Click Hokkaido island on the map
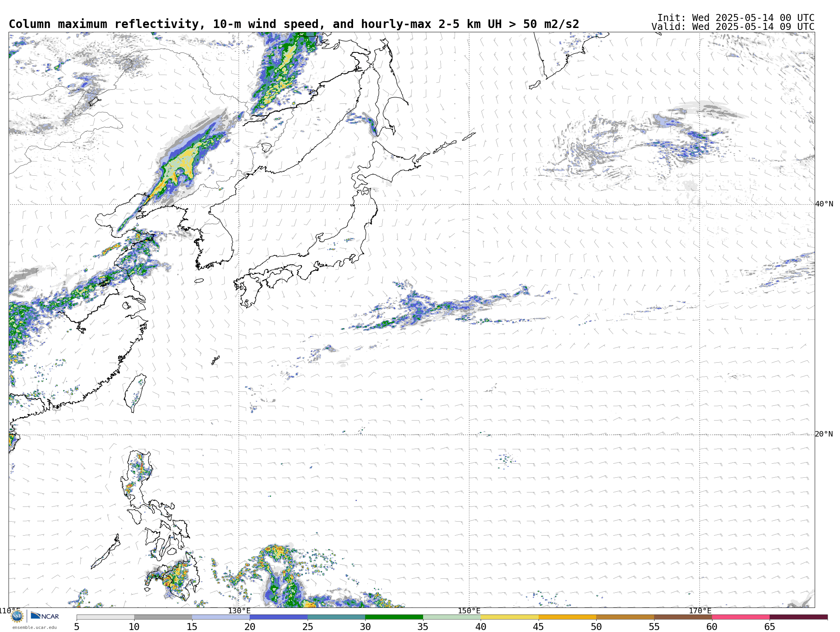 [383, 163]
